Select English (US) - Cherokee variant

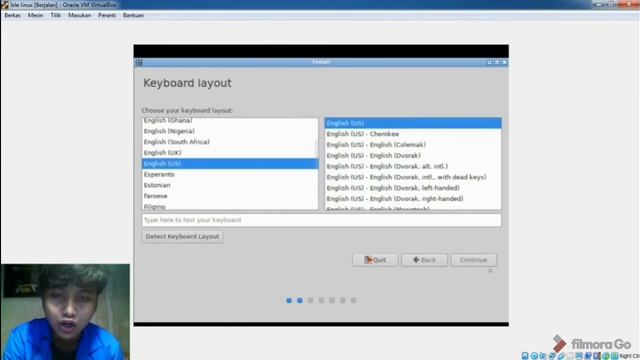coord(413,134)
